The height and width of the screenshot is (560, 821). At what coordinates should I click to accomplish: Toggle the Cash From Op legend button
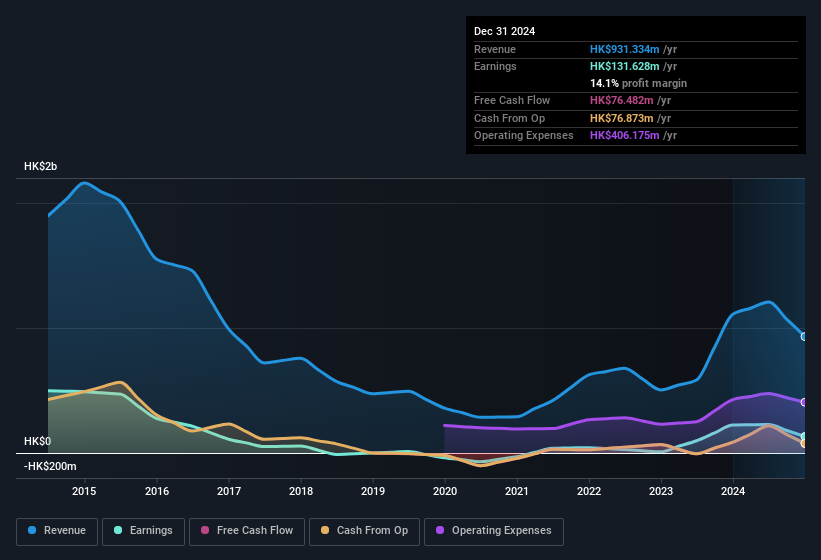pos(364,531)
